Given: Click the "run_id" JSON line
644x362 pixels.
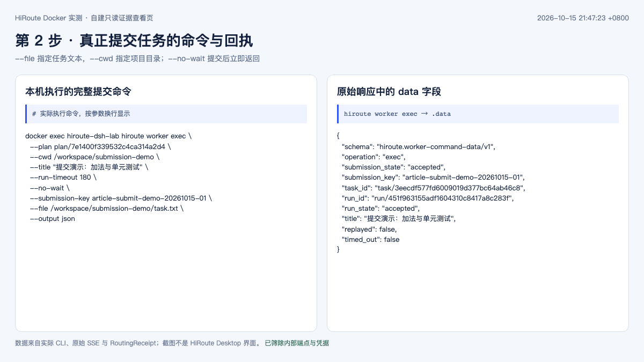Looking at the screenshot, I should 428,198.
